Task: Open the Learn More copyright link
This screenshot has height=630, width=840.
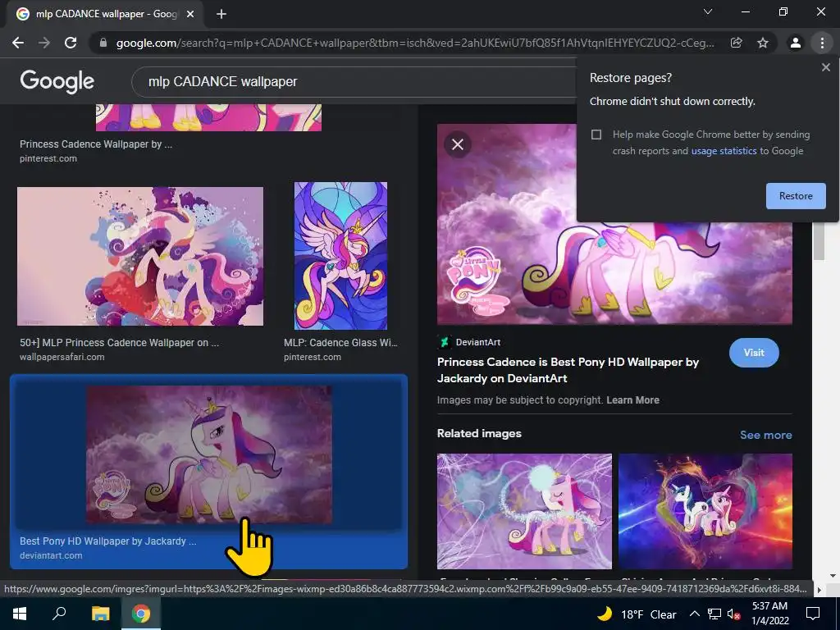Action: [632, 400]
